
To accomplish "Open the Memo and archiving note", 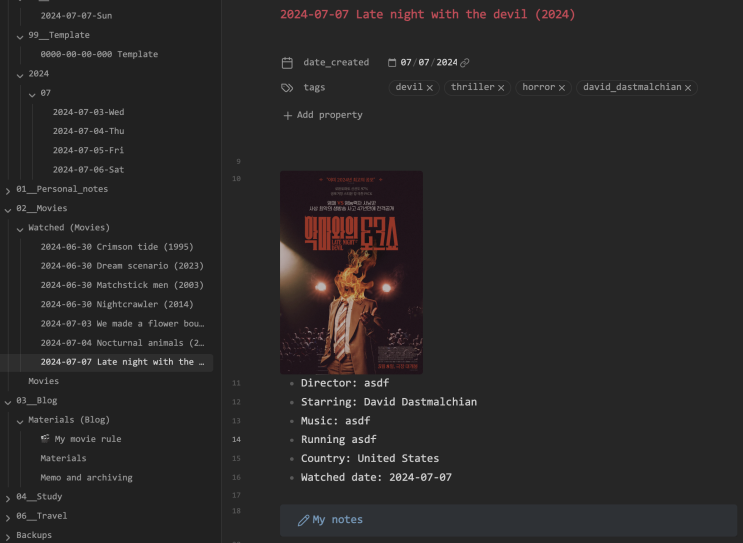I will coord(86,478).
